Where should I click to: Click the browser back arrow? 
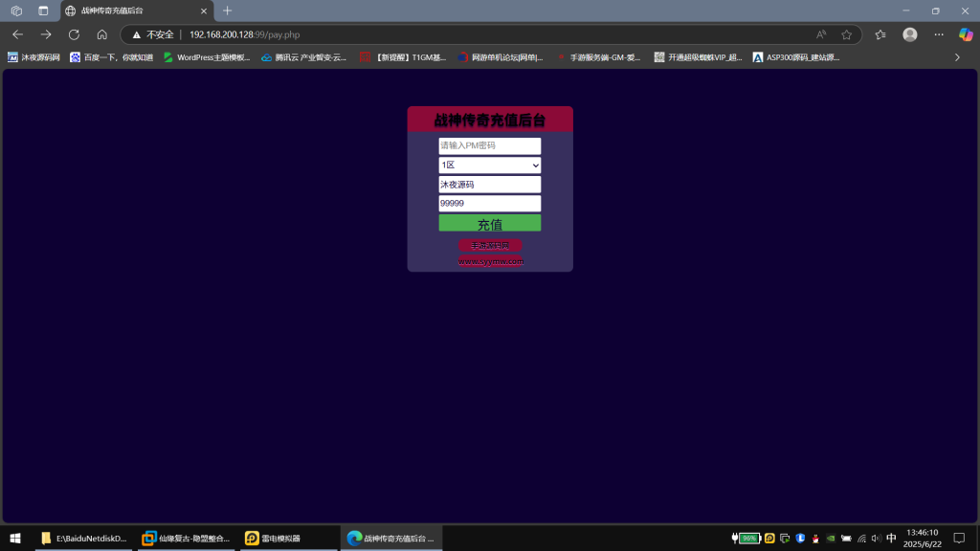click(x=18, y=34)
